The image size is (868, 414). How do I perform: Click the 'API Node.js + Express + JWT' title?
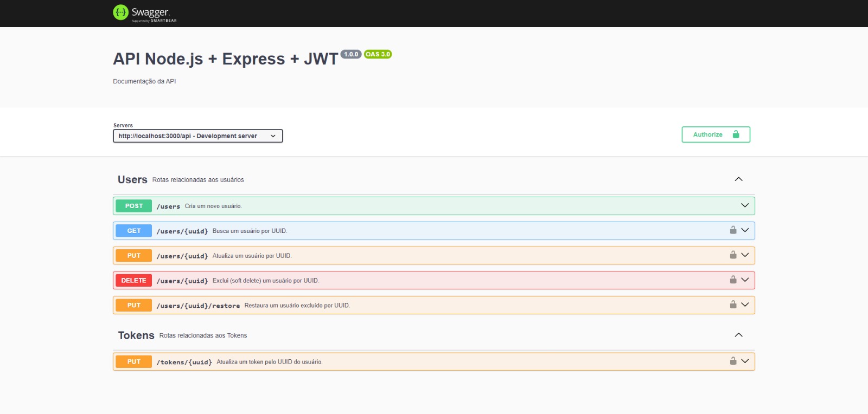coord(226,59)
